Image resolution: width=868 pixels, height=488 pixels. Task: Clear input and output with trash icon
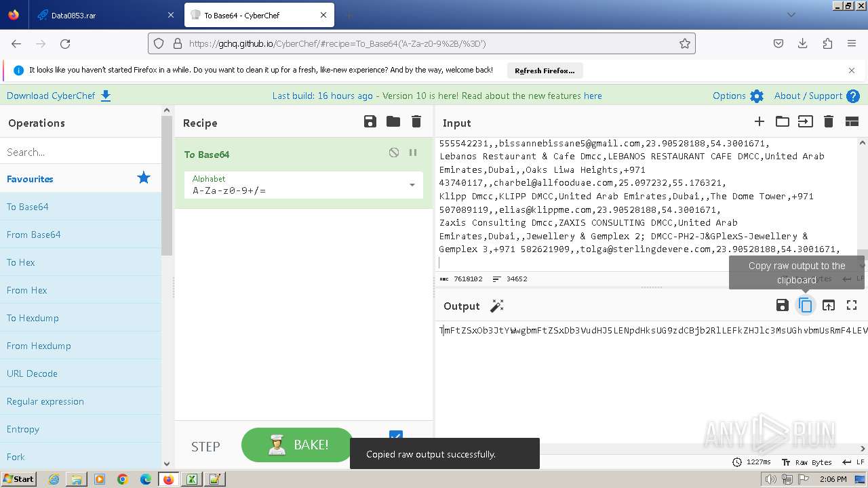click(828, 122)
